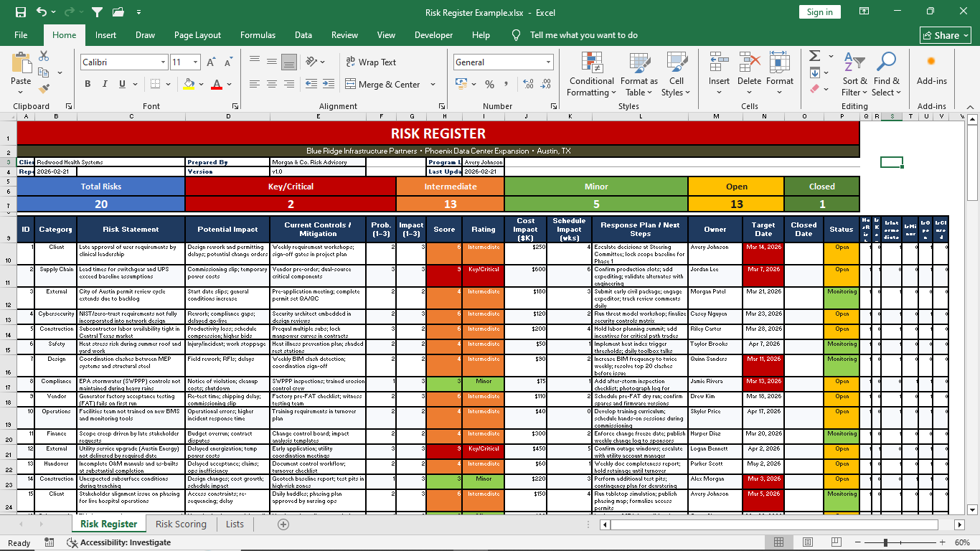Click Find & Select magnifier

tap(887, 75)
